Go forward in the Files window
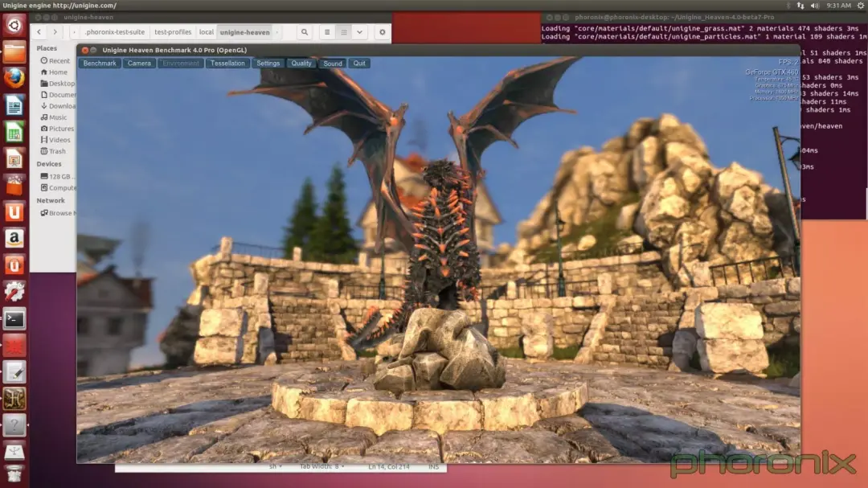This screenshot has width=868, height=488. [55, 32]
